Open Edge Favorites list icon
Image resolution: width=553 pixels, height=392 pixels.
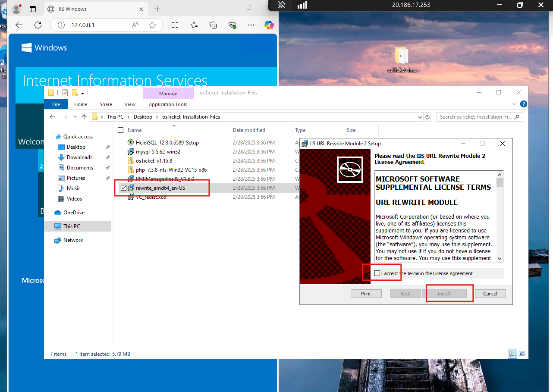coord(194,25)
